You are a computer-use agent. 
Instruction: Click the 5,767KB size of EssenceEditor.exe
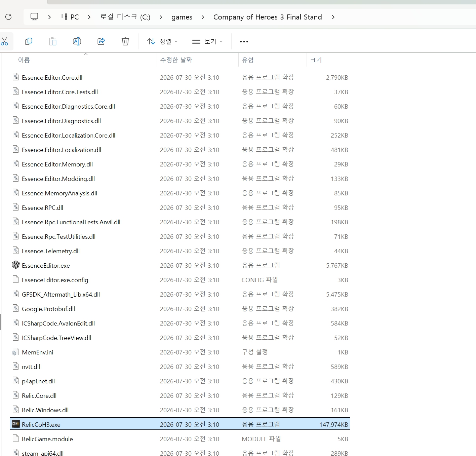click(x=337, y=265)
